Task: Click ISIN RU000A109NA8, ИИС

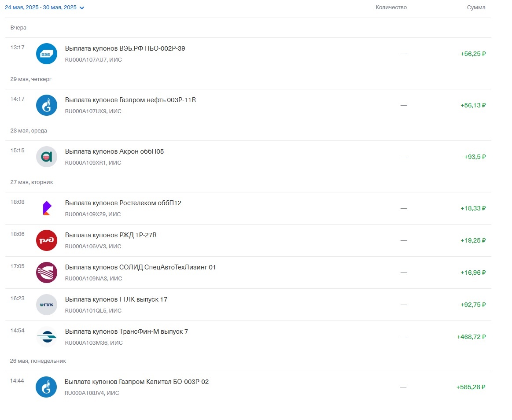Action: tap(94, 279)
